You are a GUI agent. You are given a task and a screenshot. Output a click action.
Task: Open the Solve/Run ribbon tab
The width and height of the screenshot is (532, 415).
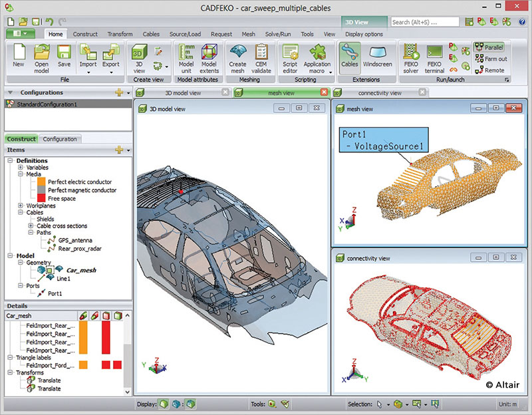coord(278,34)
